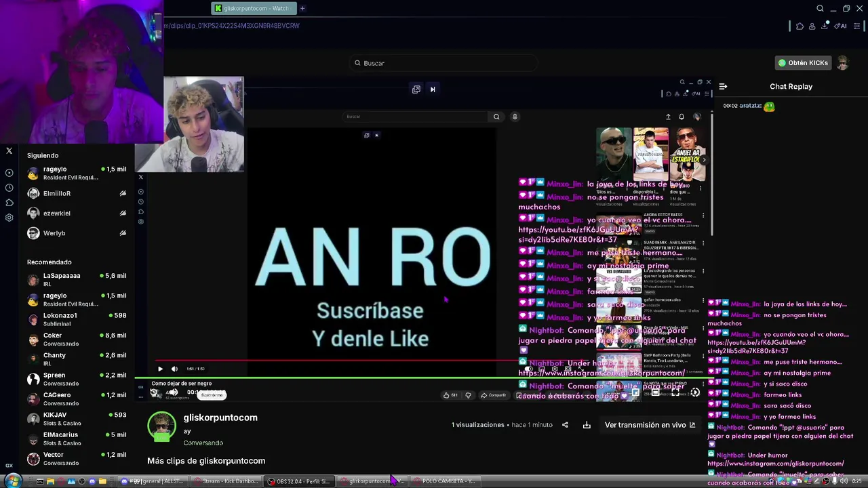Mute the embedded YouTube player volume
The height and width of the screenshot is (488, 868).
(x=174, y=369)
